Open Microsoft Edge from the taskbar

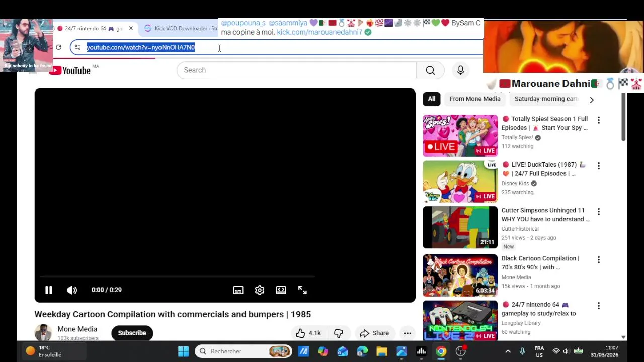coord(362,351)
